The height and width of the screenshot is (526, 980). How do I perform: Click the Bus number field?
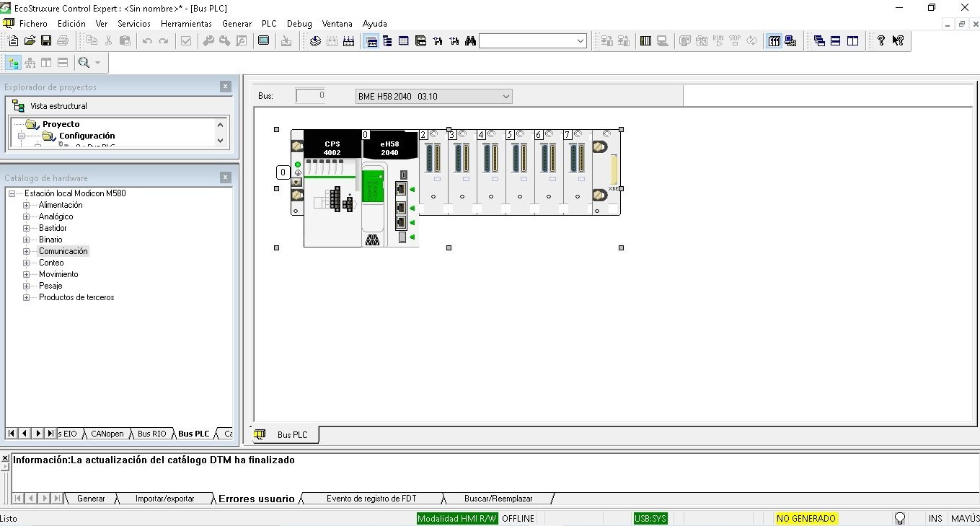click(x=311, y=96)
